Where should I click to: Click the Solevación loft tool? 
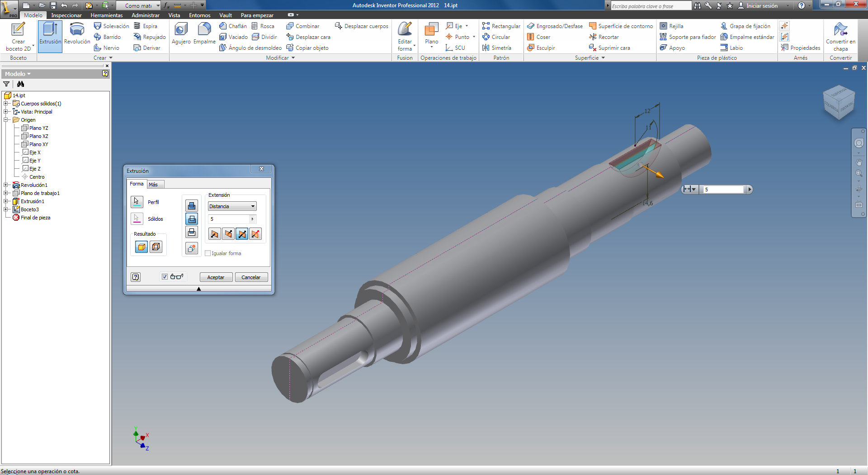(111, 26)
